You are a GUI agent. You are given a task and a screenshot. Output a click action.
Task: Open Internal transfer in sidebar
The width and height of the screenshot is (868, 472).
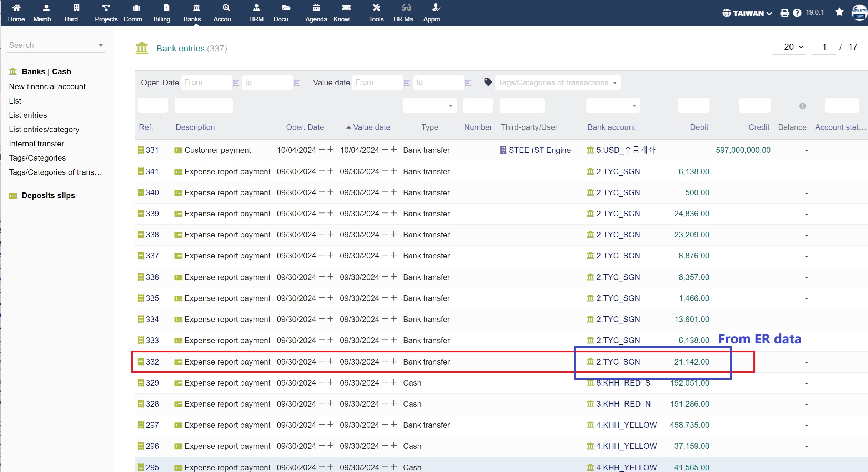coord(36,144)
